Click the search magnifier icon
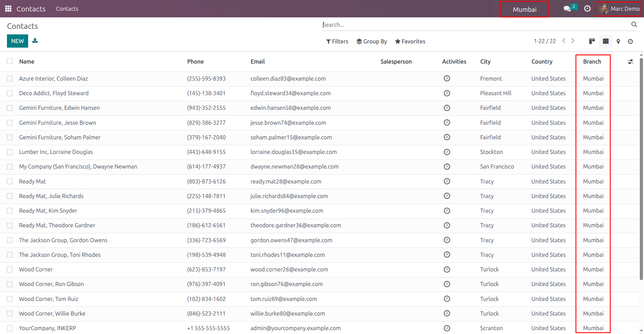The image size is (644, 334). click(634, 24)
